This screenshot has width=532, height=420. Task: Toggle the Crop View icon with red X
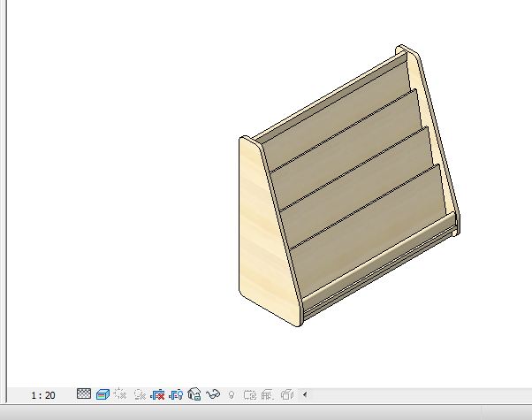tap(157, 395)
